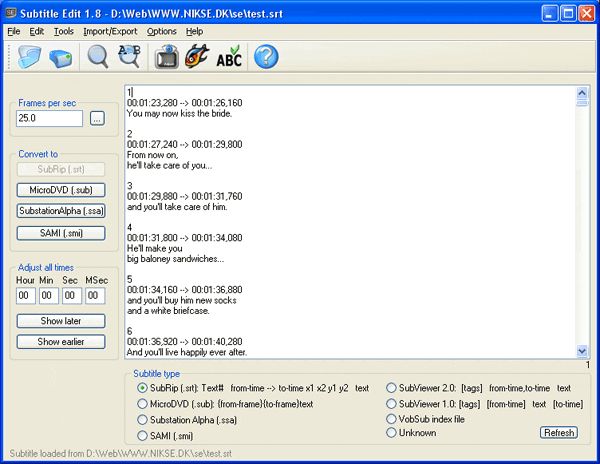Select the MicroDVD (.sub) subtitle type radio

pos(142,404)
